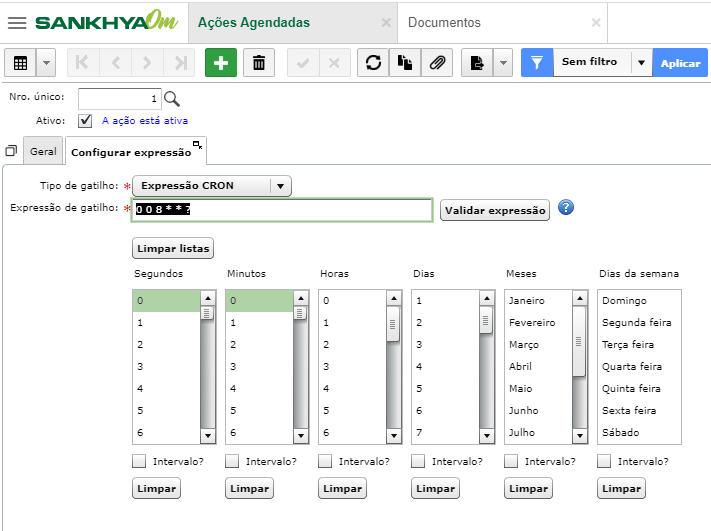Expand the export options dropdown arrow
The image size is (711, 531).
click(x=503, y=63)
